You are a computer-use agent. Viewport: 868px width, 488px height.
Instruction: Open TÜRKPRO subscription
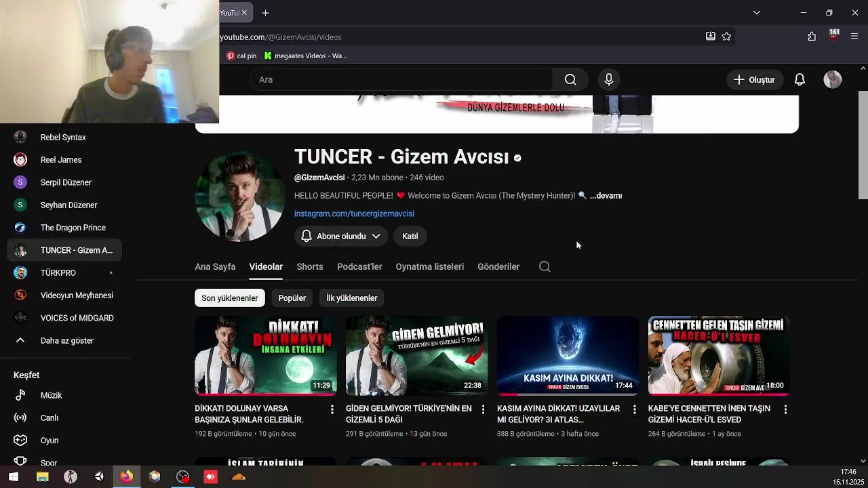[64, 273]
